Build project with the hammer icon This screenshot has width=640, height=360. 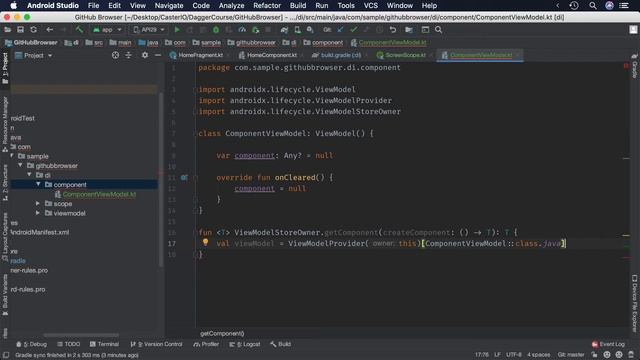pos(79,30)
